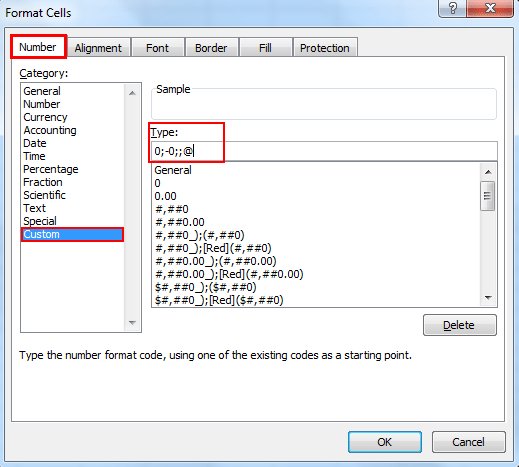The width and height of the screenshot is (519, 467).
Task: Select the Fill tab
Action: (x=265, y=48)
